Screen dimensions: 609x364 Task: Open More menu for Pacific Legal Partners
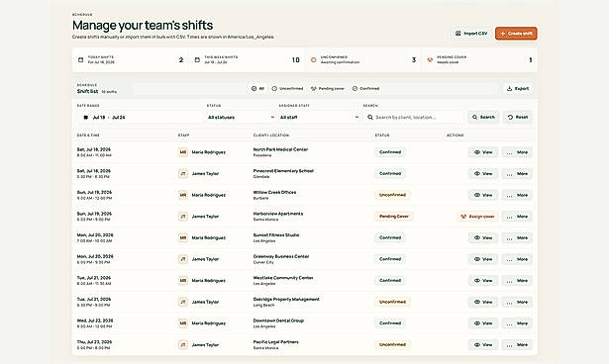(x=517, y=344)
